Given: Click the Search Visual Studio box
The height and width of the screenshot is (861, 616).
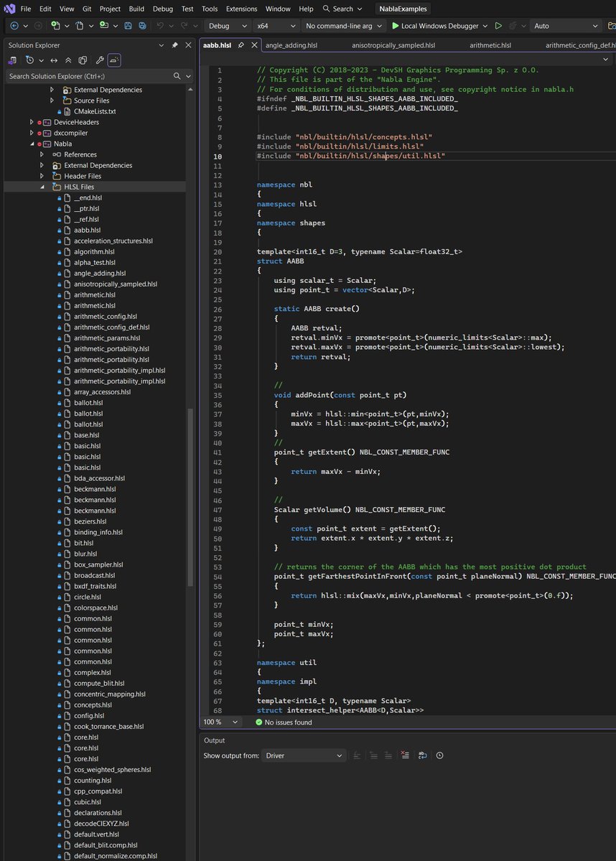Looking at the screenshot, I should pyautogui.click(x=342, y=9).
